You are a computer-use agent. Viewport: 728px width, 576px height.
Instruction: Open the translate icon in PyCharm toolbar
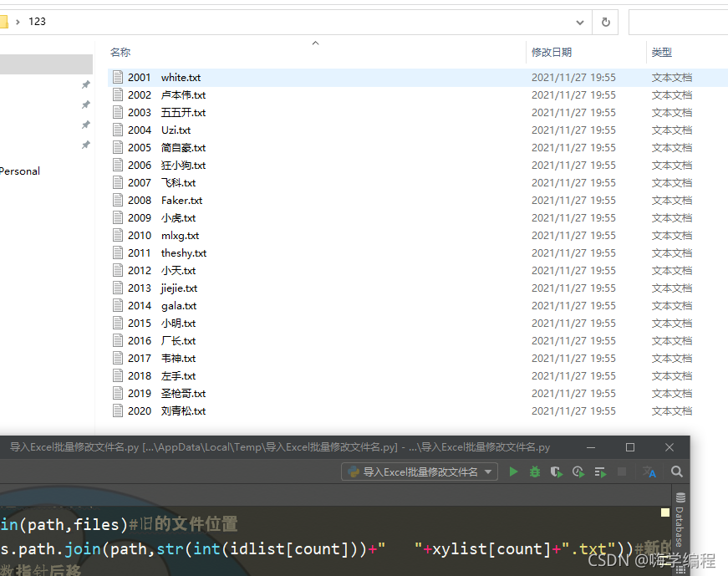click(x=649, y=472)
